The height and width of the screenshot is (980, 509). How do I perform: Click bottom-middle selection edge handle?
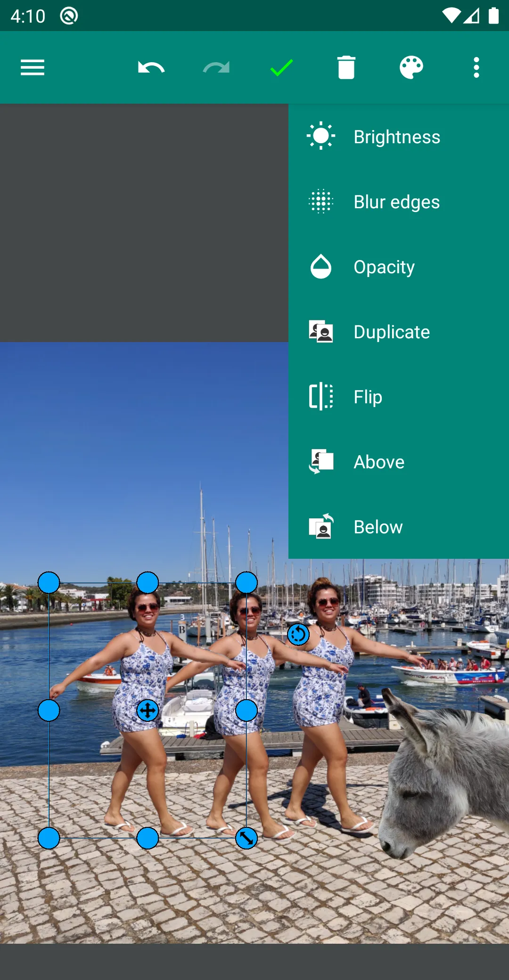(148, 838)
